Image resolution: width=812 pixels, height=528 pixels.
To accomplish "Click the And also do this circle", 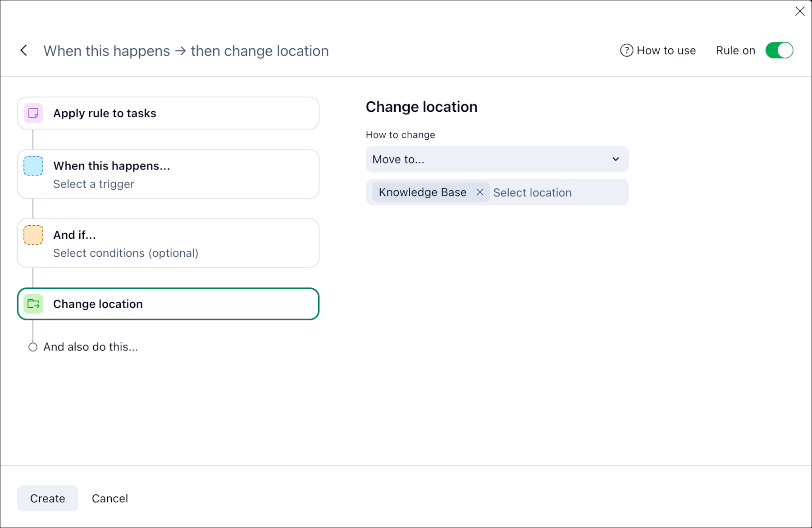I will point(33,347).
